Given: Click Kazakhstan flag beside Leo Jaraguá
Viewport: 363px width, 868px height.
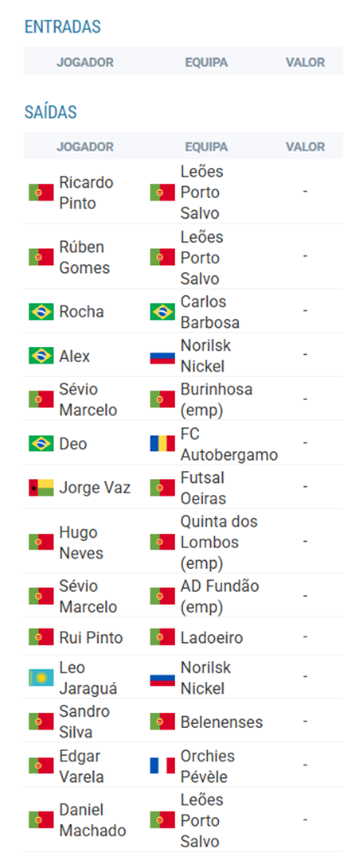Looking at the screenshot, I should [41, 678].
